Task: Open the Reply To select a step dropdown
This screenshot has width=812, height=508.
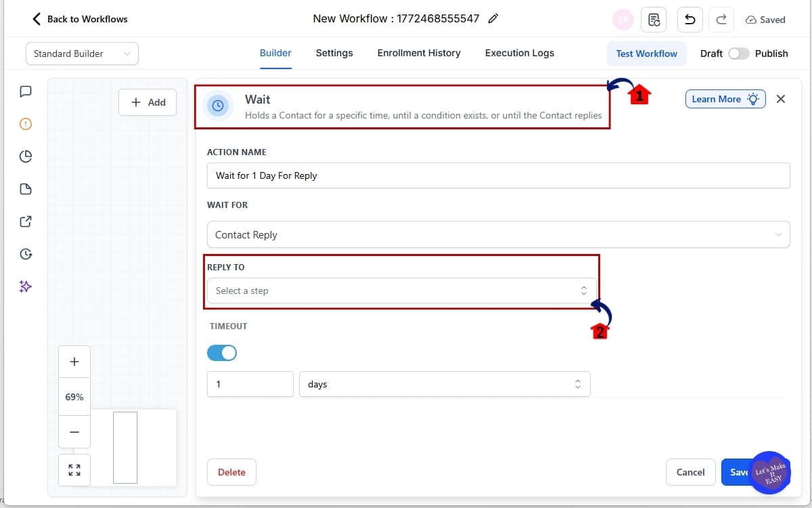Action: [x=401, y=291]
